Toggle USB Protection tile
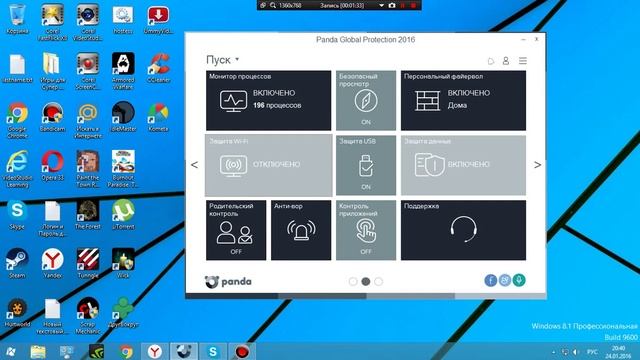 pos(366,165)
